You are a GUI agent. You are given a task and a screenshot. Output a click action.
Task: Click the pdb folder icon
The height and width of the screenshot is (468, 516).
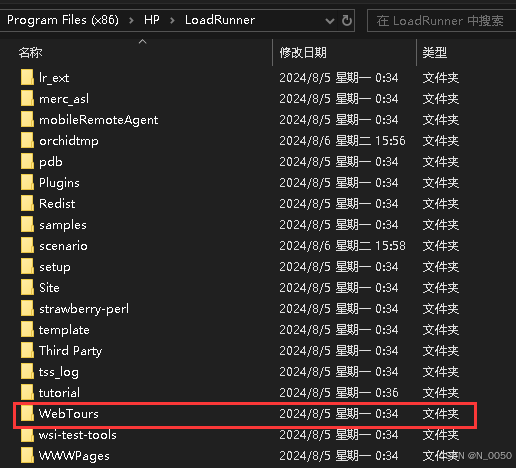27,161
